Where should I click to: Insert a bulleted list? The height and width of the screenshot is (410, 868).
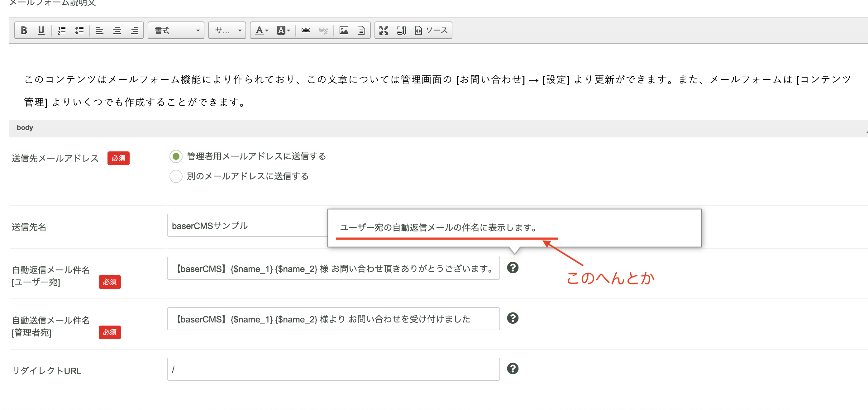[x=79, y=30]
